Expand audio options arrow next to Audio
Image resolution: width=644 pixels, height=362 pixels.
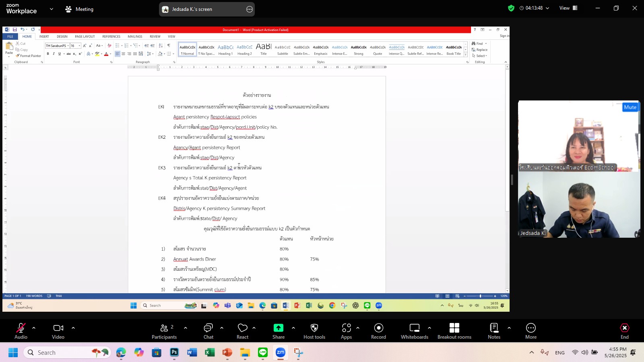tap(34, 328)
